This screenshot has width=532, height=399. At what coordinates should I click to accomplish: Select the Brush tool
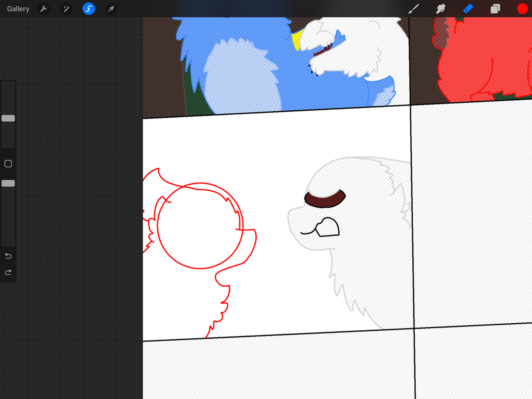[x=414, y=9]
